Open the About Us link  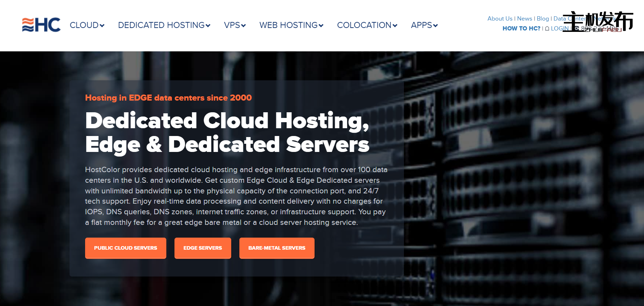500,18
